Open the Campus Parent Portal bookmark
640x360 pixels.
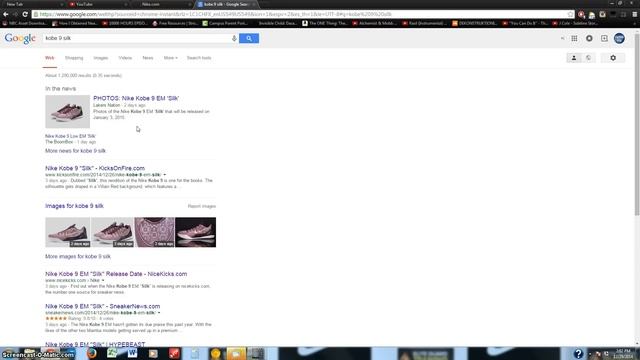pos(225,24)
